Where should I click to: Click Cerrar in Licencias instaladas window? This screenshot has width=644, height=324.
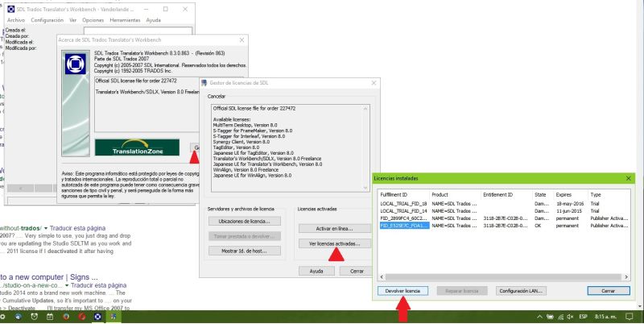(x=609, y=291)
